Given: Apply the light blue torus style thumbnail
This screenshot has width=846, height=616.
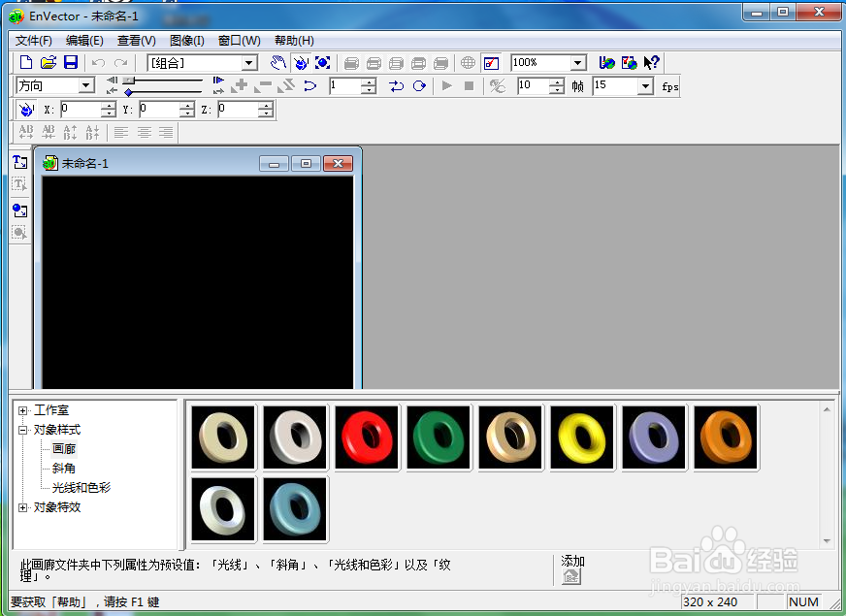Looking at the screenshot, I should (295, 509).
